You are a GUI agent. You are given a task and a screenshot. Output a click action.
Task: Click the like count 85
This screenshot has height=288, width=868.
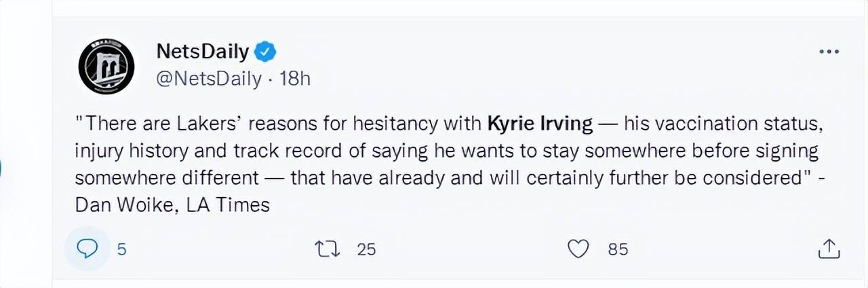[x=618, y=249]
